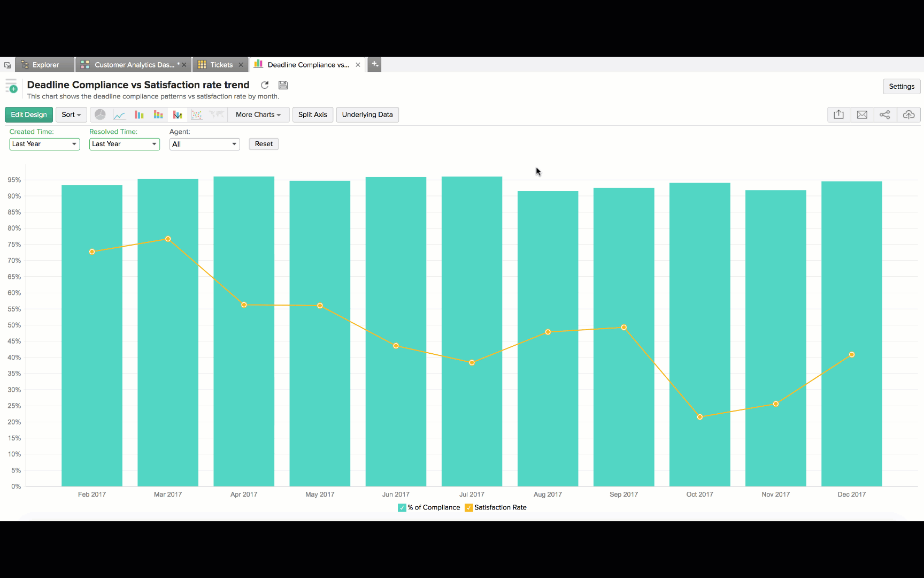Open the Customer Analytics Dashboard tab
This screenshot has height=578, width=924.
[134, 65]
